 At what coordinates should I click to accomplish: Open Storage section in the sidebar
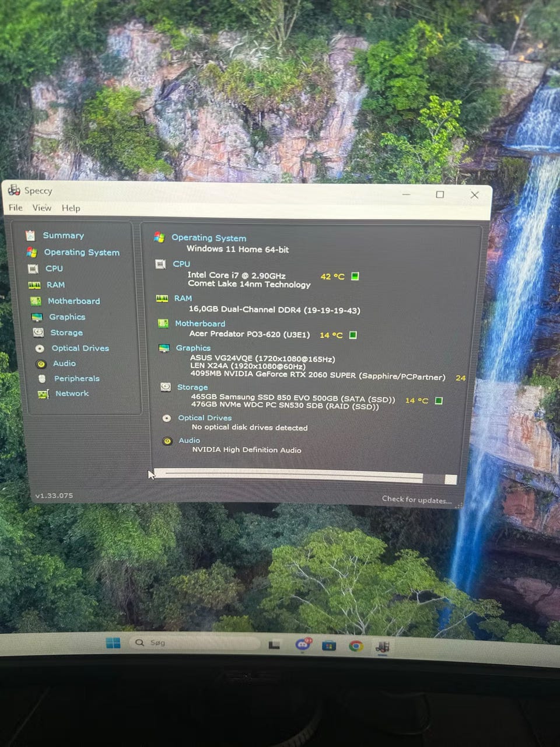coord(66,333)
